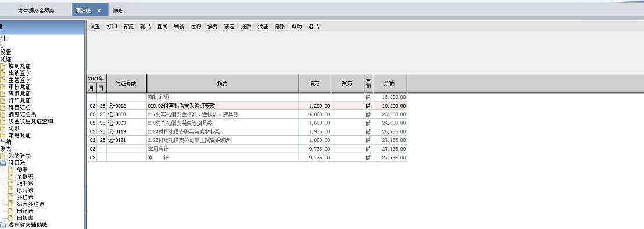Click the folder icon beside 查询凭证
The width and height of the screenshot is (644, 229).
point(3,94)
